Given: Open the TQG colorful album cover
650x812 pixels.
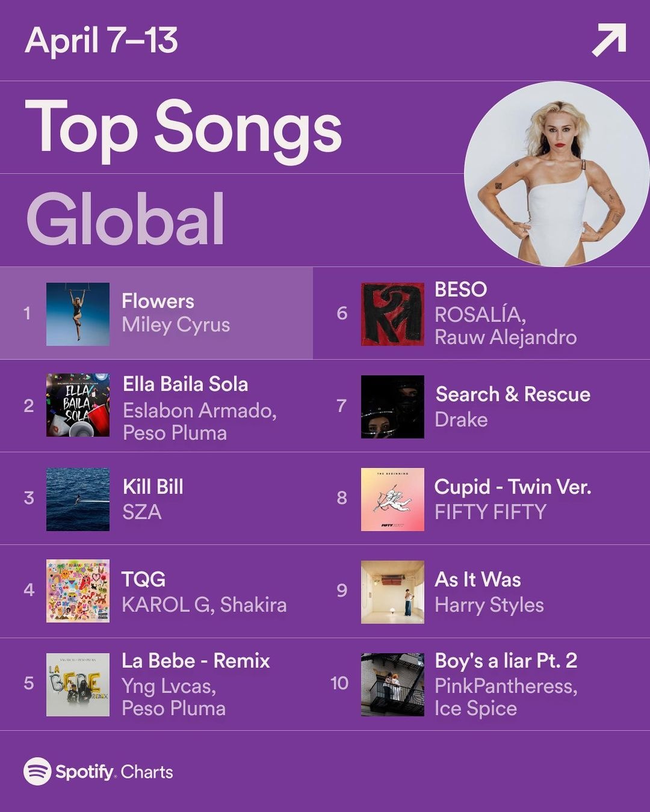Looking at the screenshot, I should (x=78, y=591).
